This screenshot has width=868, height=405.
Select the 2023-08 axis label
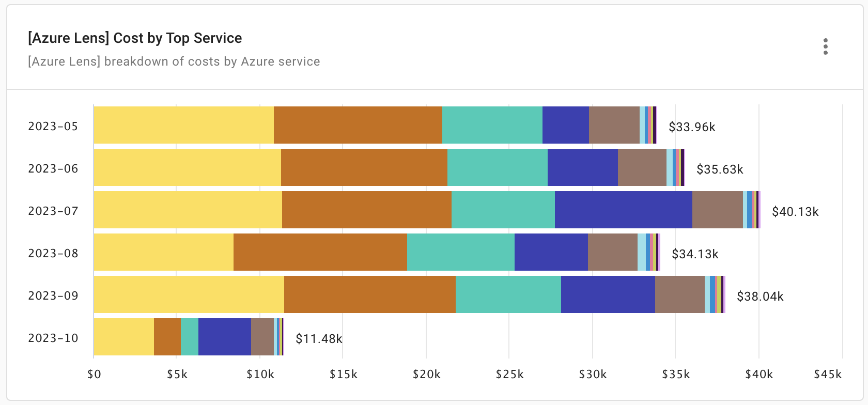click(52, 253)
